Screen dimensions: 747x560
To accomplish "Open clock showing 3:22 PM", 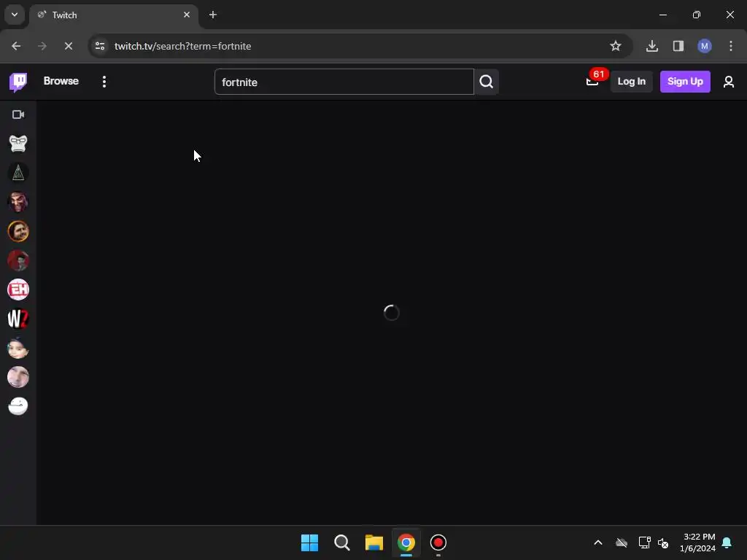I will pos(698,542).
